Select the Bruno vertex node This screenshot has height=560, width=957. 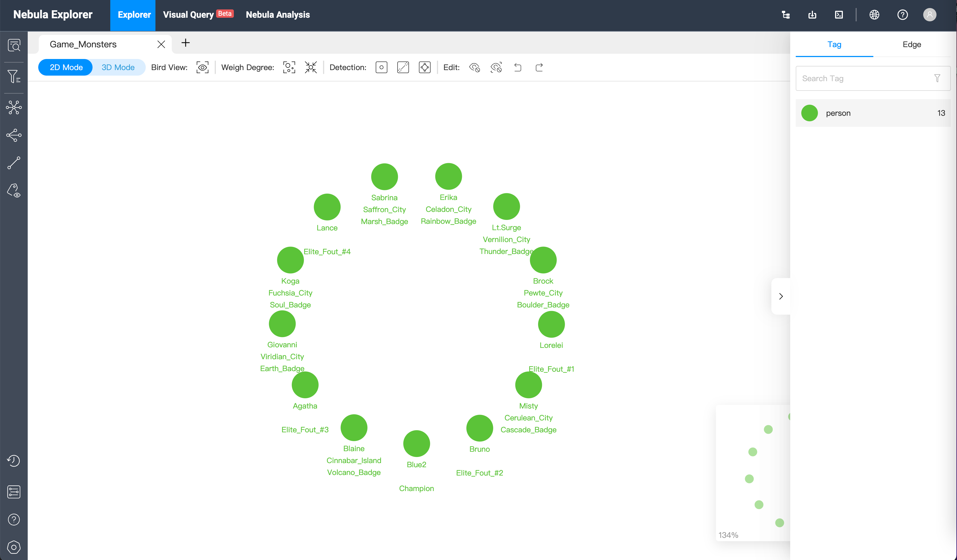479,428
